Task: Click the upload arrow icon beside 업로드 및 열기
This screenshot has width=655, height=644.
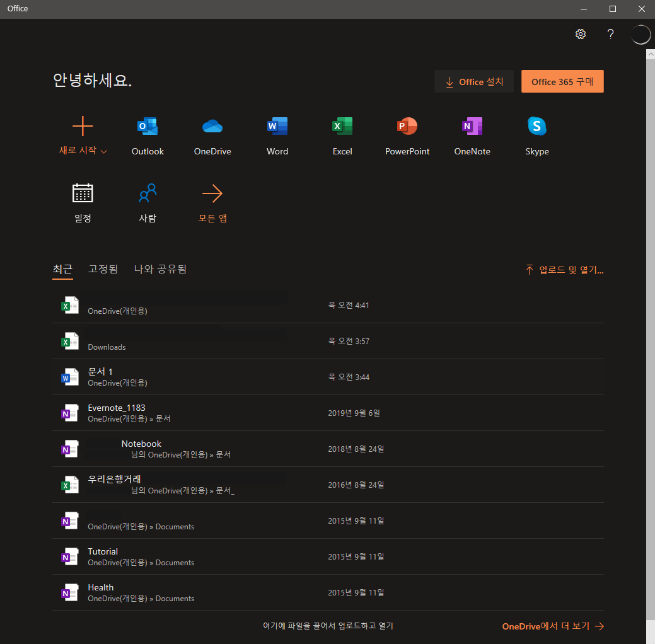Action: click(530, 270)
